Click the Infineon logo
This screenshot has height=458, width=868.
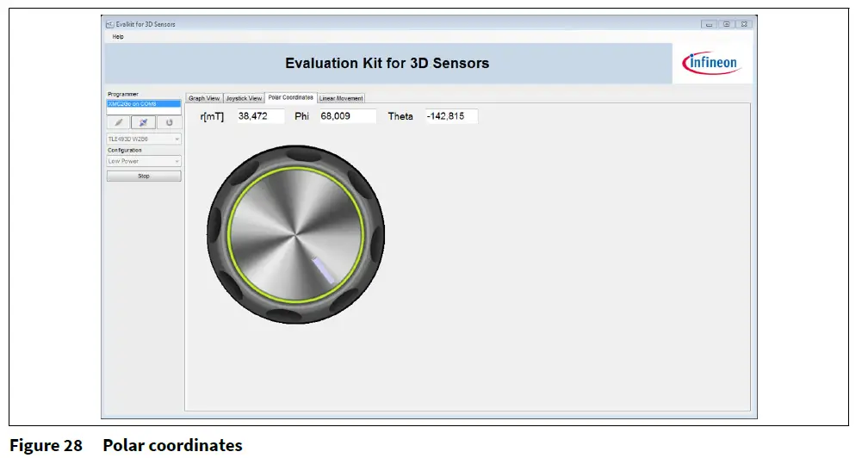click(711, 63)
